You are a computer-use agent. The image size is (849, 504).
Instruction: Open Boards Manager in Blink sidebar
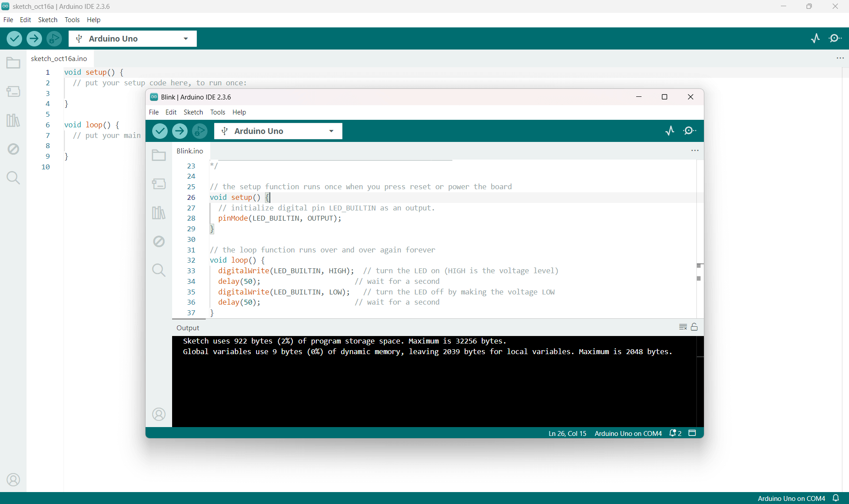coord(159,183)
